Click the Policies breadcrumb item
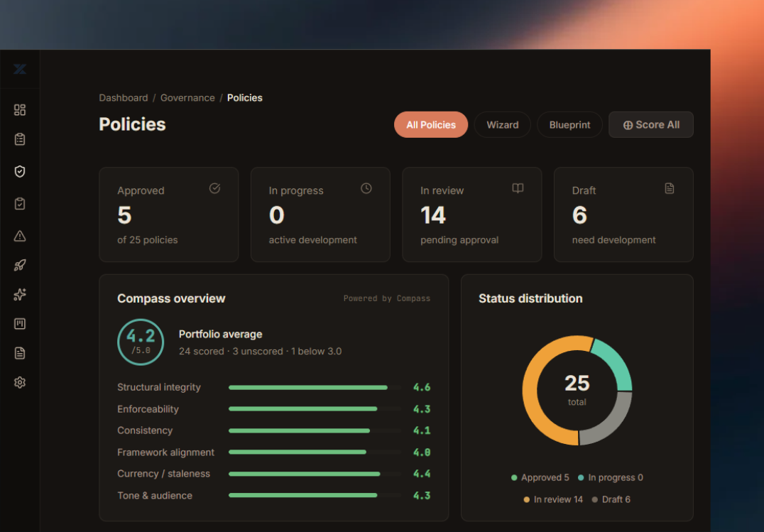Viewport: 764px width, 532px height. click(244, 97)
